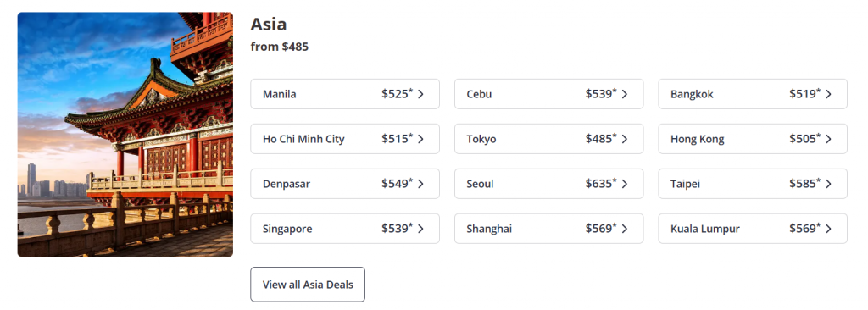Click the arrow icon next to Tokyo $485

click(625, 139)
